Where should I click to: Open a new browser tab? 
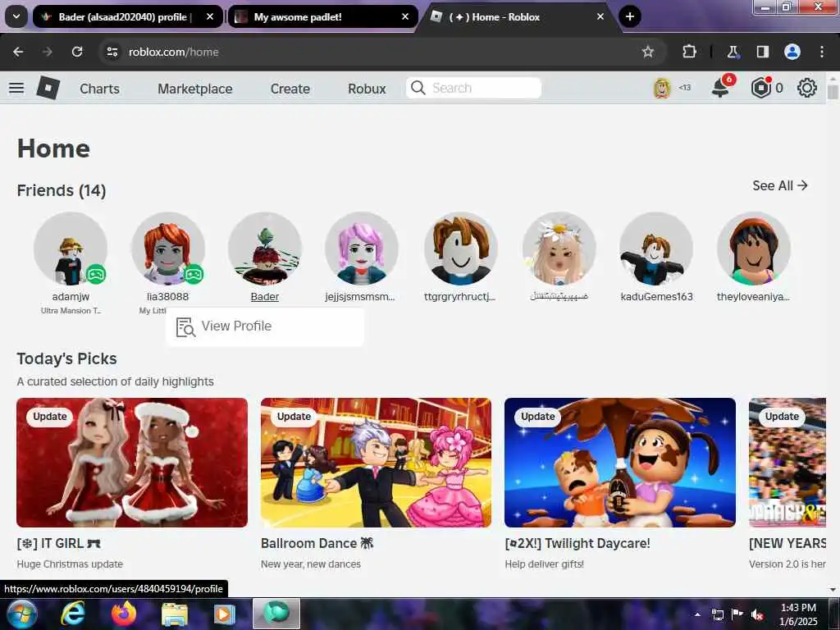(x=630, y=16)
